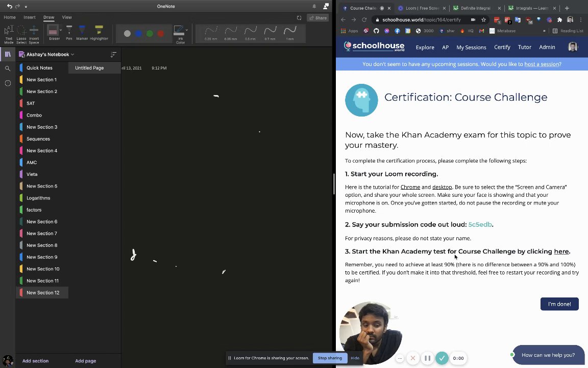Image resolution: width=588 pixels, height=368 pixels.
Task: Open Chrome three-dot menu
Action: [x=581, y=19]
